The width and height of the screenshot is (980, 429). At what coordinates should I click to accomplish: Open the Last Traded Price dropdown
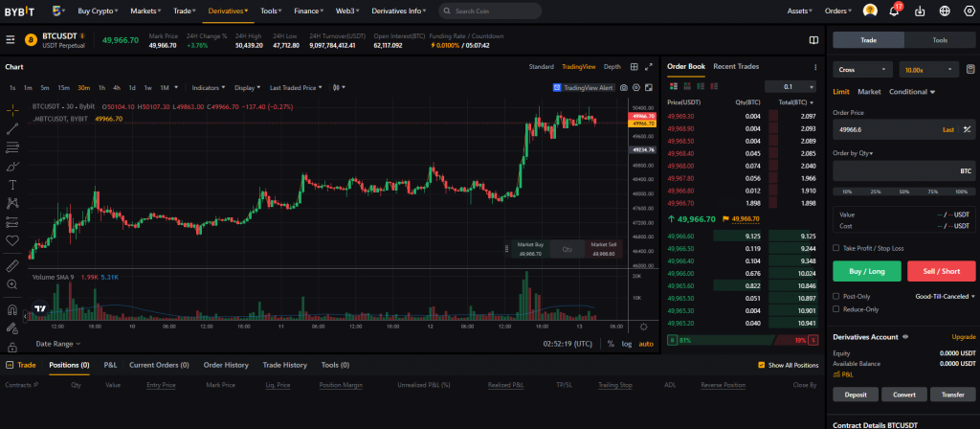(x=296, y=87)
